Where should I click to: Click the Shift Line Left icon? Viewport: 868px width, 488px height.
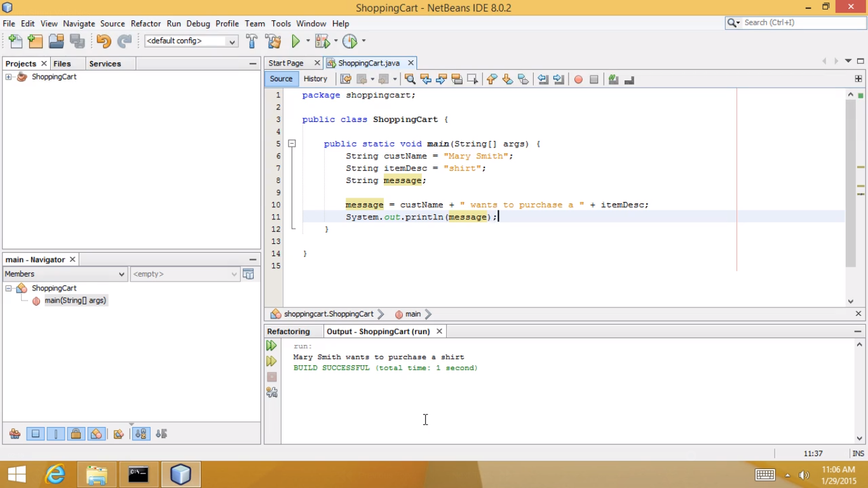point(543,79)
